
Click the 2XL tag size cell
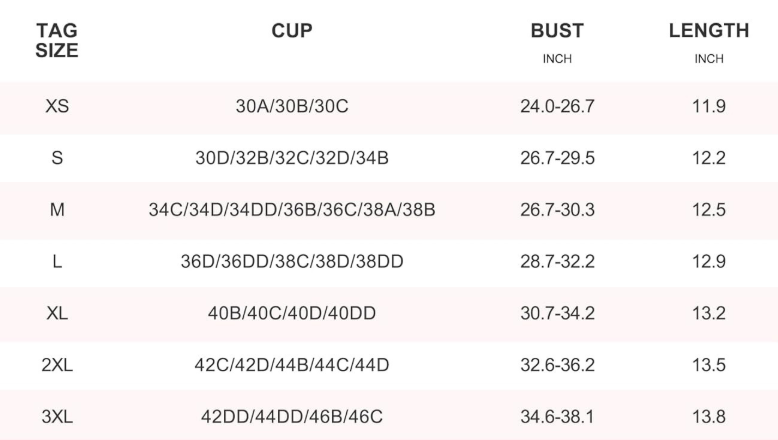[57, 365]
